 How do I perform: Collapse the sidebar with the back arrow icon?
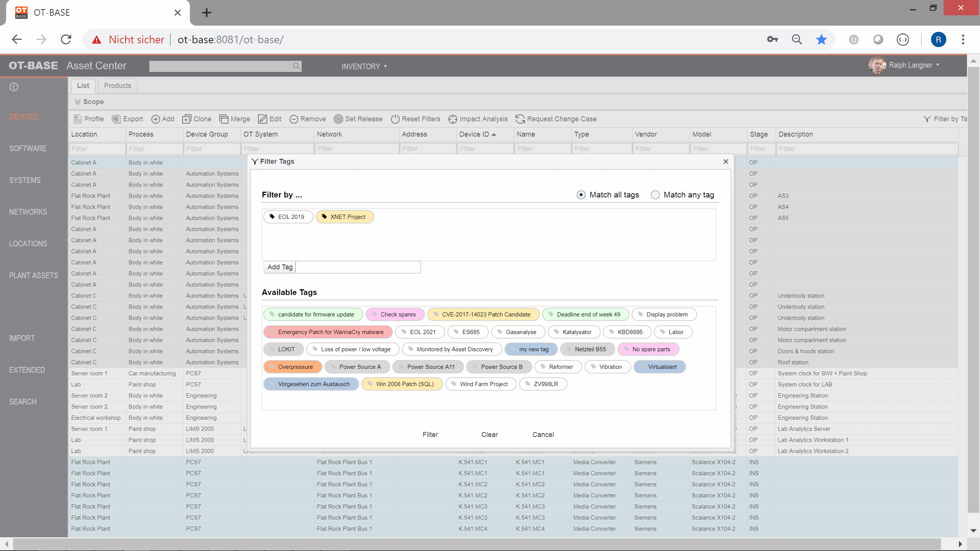[14, 87]
